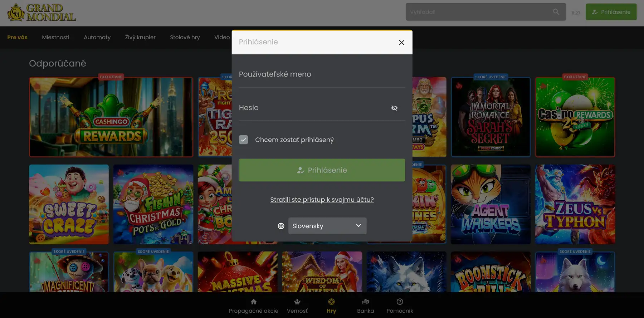Click the Grand Mondial logo

[42, 13]
